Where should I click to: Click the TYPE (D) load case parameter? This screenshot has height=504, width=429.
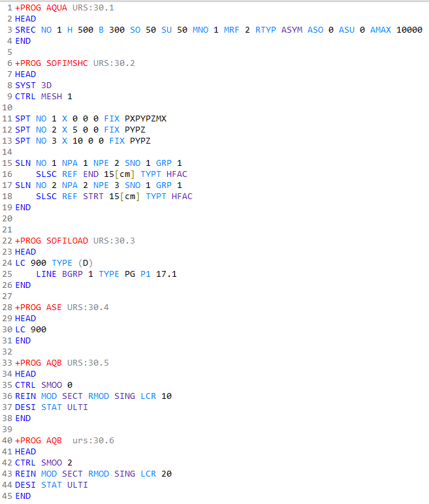coord(72,263)
